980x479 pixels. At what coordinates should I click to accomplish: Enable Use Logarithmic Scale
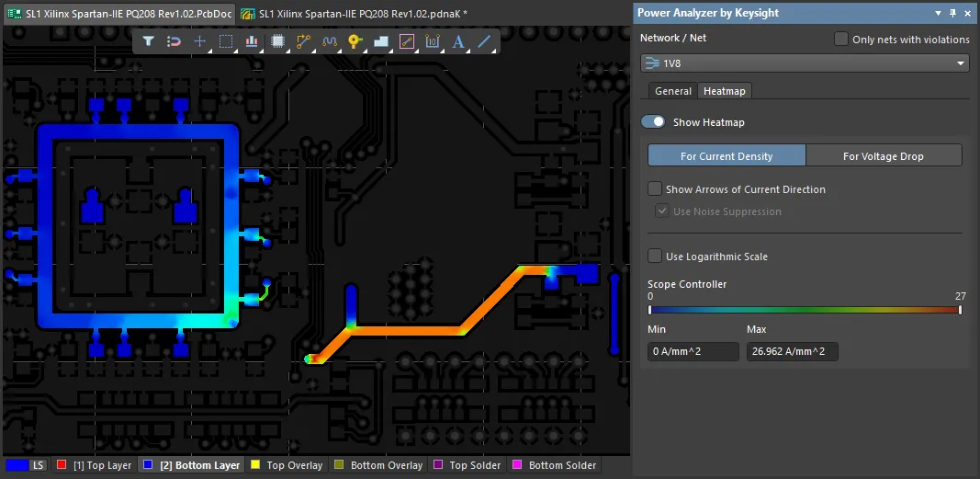654,256
